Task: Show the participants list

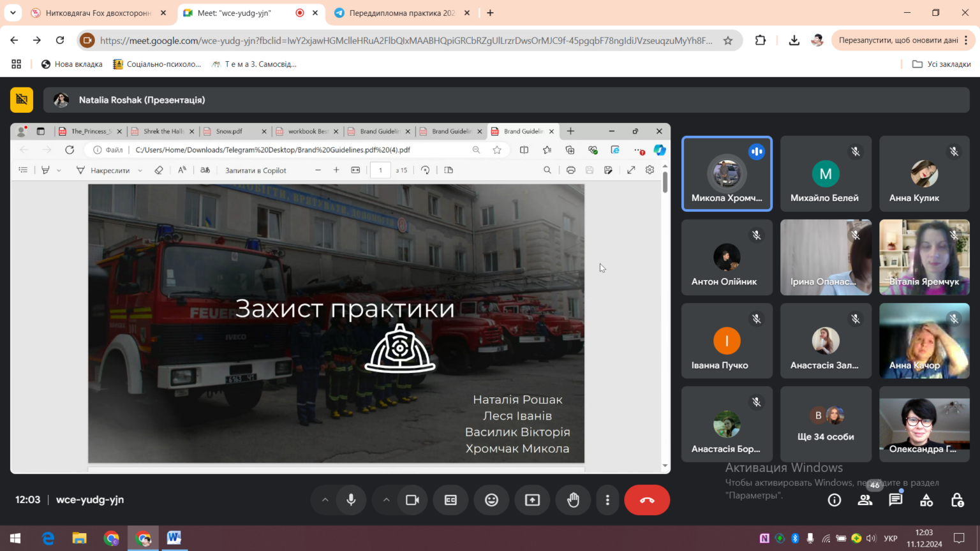Action: click(x=865, y=500)
